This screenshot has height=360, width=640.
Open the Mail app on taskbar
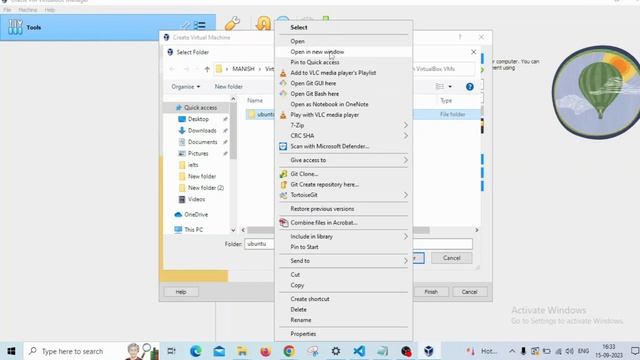click(x=219, y=351)
